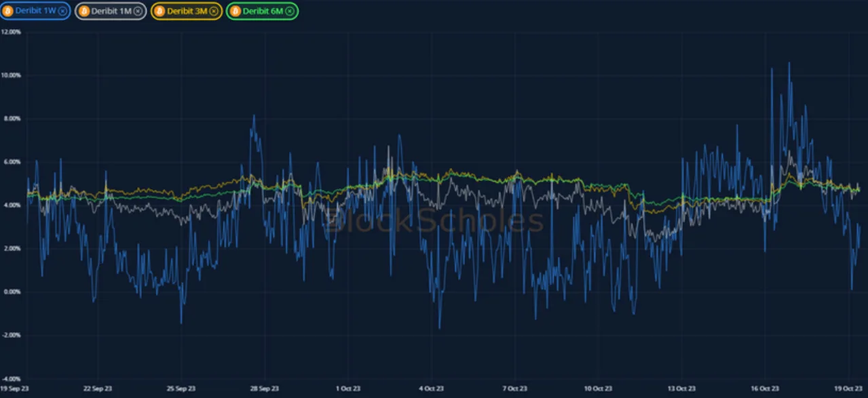Viewport: 868px width, 398px height.
Task: Click the 25 Sep 23 date label
Action: tap(181, 389)
